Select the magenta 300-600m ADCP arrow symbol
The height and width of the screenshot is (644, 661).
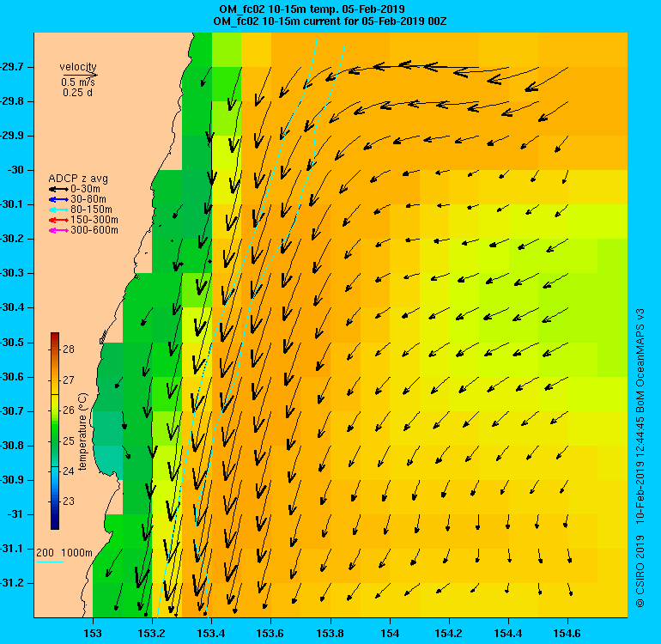pyautogui.click(x=58, y=230)
